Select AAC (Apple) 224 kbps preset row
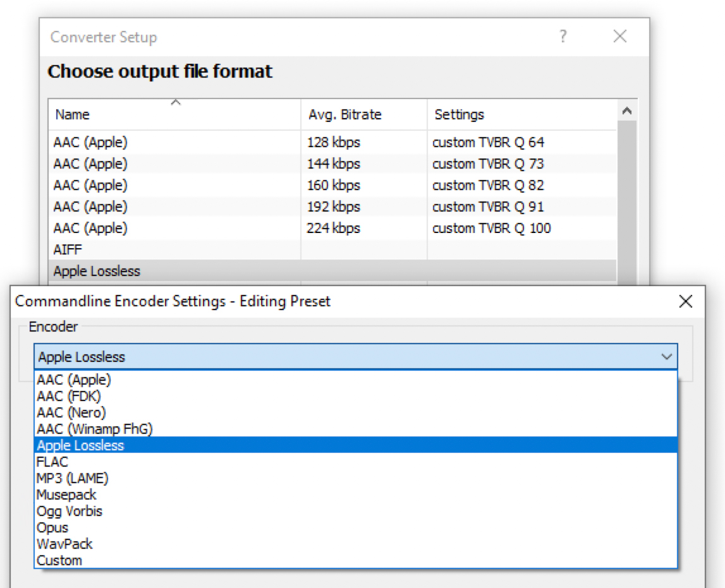Viewport: 725px width, 588px height. pos(332,228)
